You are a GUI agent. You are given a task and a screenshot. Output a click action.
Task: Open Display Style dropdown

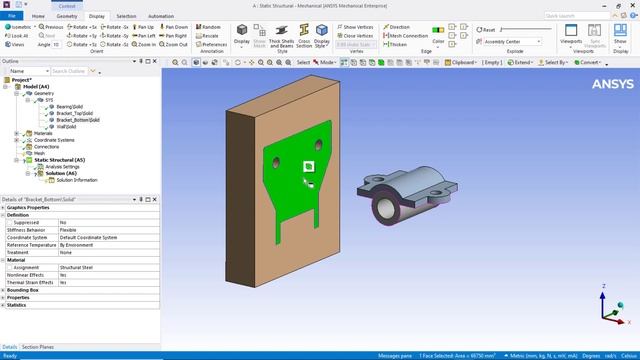(x=322, y=43)
